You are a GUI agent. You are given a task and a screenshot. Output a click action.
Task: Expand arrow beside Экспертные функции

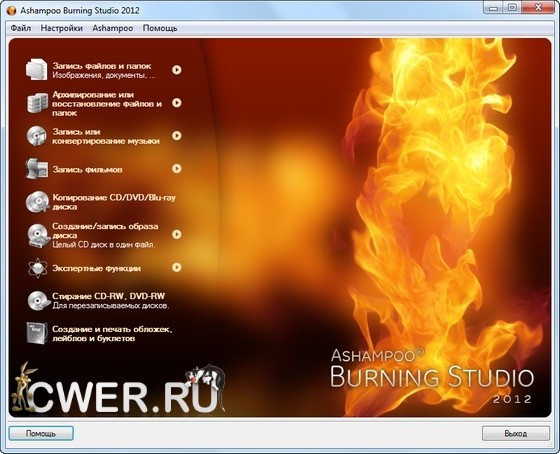point(177,267)
